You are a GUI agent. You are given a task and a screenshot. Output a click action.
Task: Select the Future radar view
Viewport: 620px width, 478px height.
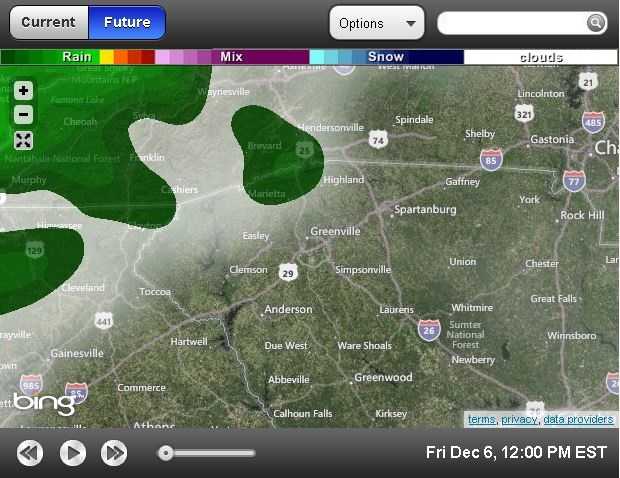(127, 22)
